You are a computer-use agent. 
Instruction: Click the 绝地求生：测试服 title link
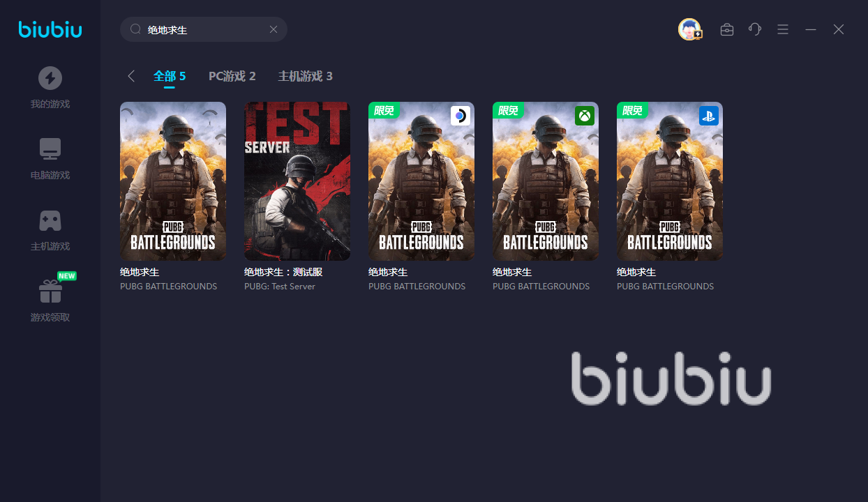pyautogui.click(x=283, y=272)
